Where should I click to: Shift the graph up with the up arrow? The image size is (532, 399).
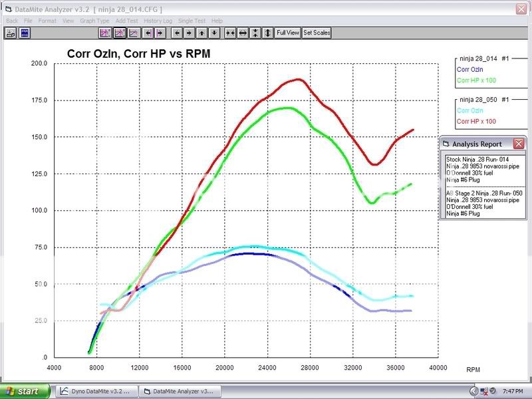point(202,32)
